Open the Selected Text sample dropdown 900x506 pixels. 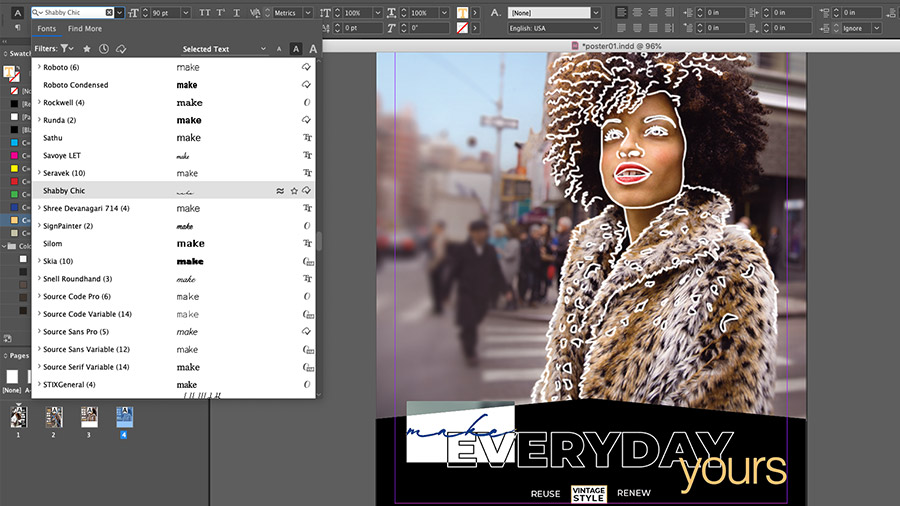point(223,49)
